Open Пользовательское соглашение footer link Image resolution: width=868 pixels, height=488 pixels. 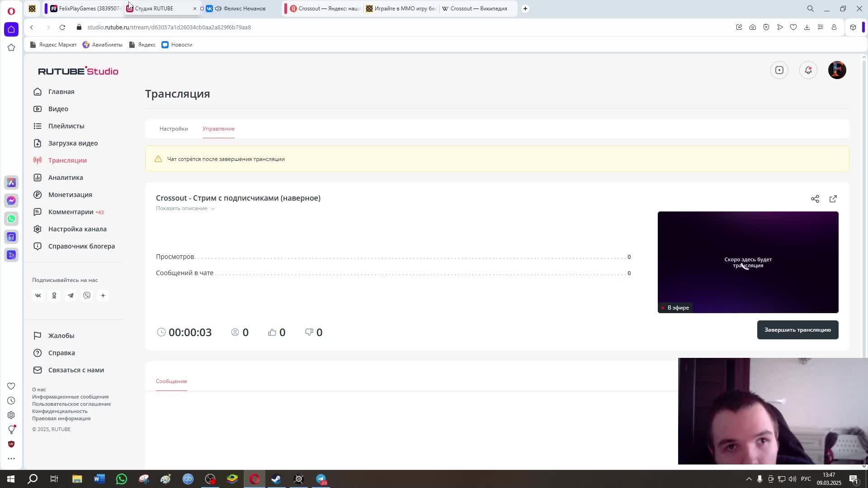[x=71, y=404]
